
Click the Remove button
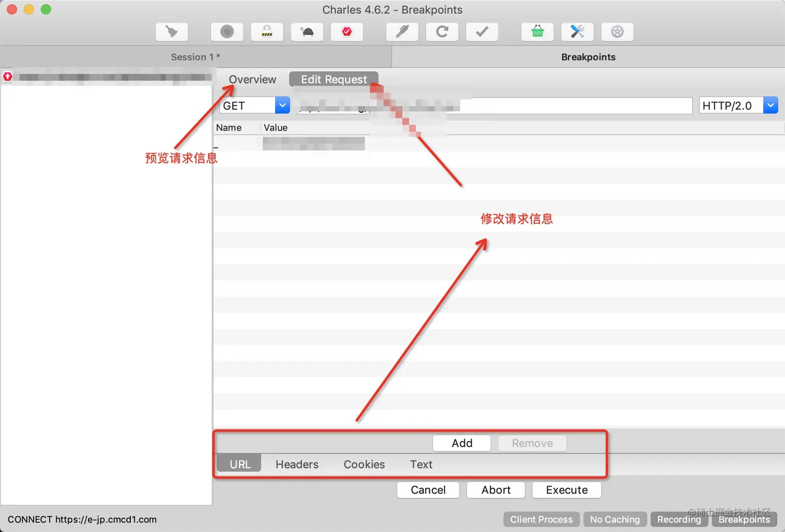[532, 443]
